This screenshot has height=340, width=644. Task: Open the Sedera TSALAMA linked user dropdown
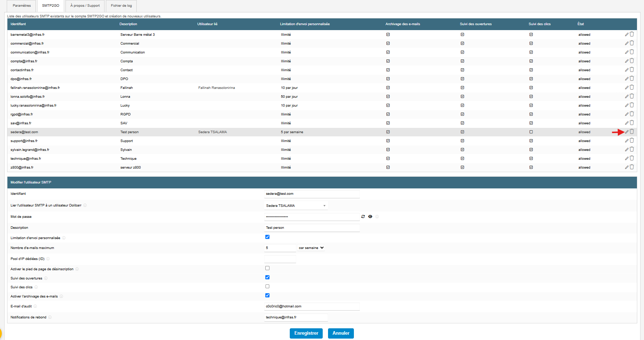pos(296,205)
